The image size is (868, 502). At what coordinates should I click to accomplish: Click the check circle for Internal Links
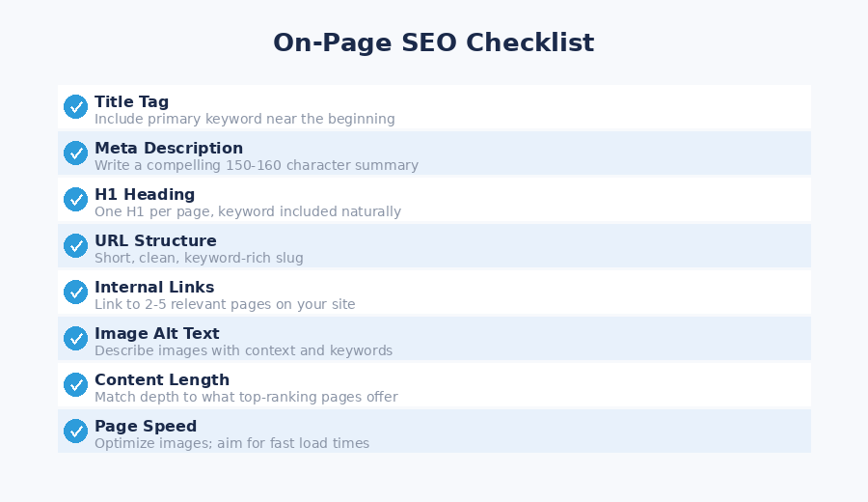coord(75,293)
